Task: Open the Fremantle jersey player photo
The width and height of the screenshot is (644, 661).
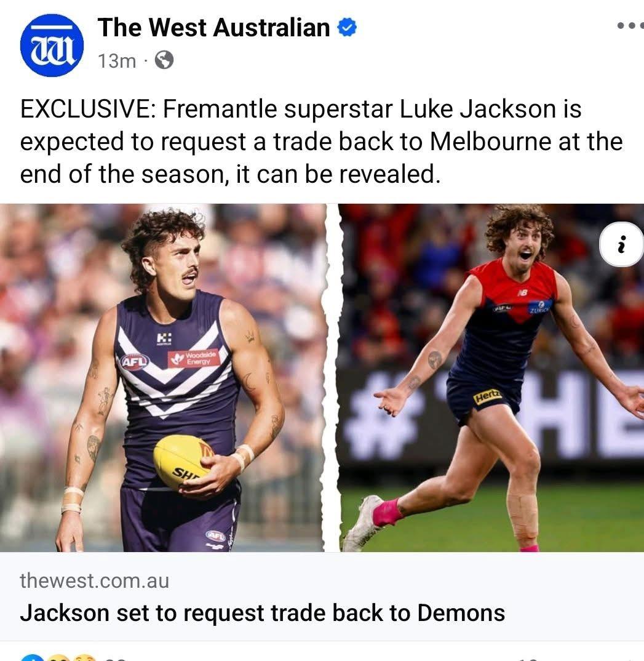Action: (162, 378)
